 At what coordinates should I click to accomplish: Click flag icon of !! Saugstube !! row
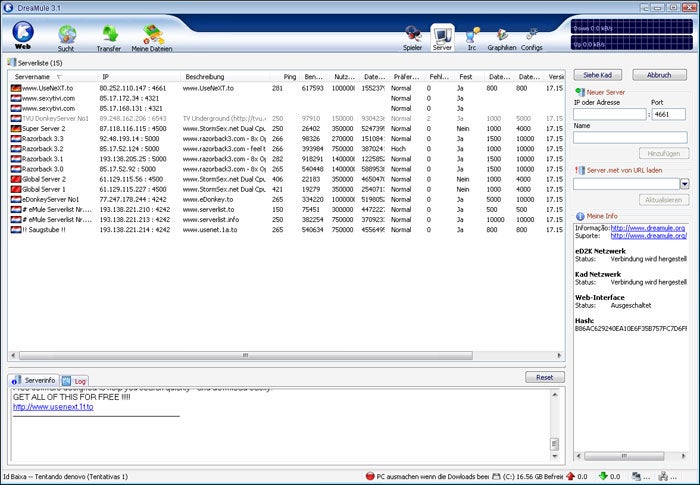coord(16,230)
